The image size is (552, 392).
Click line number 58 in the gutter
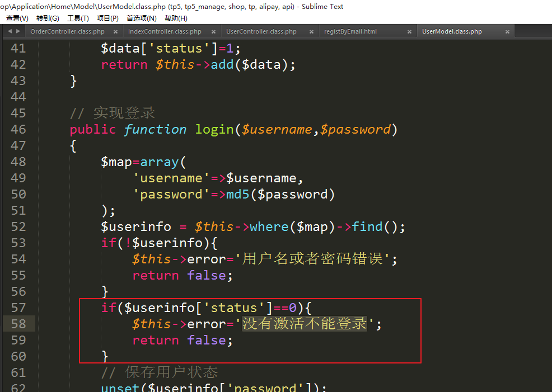point(18,324)
